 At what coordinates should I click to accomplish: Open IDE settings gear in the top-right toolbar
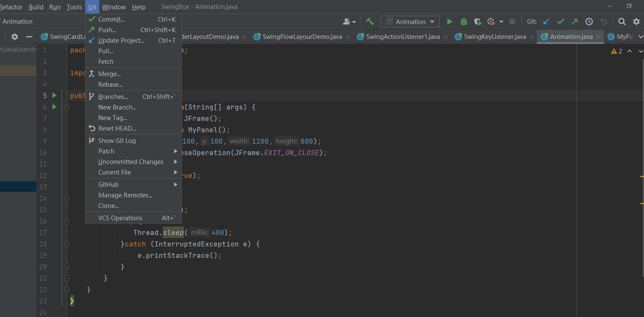636,22
